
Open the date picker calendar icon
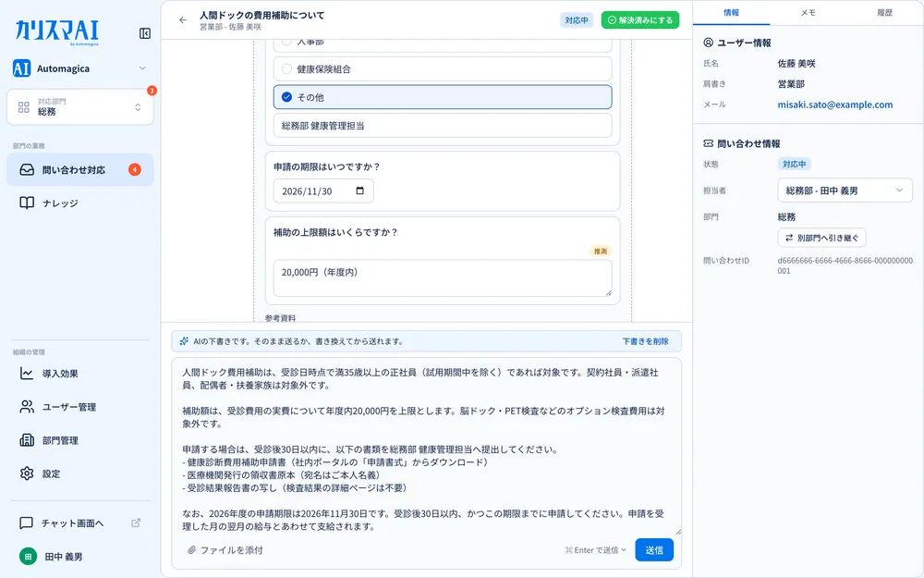pos(360,191)
